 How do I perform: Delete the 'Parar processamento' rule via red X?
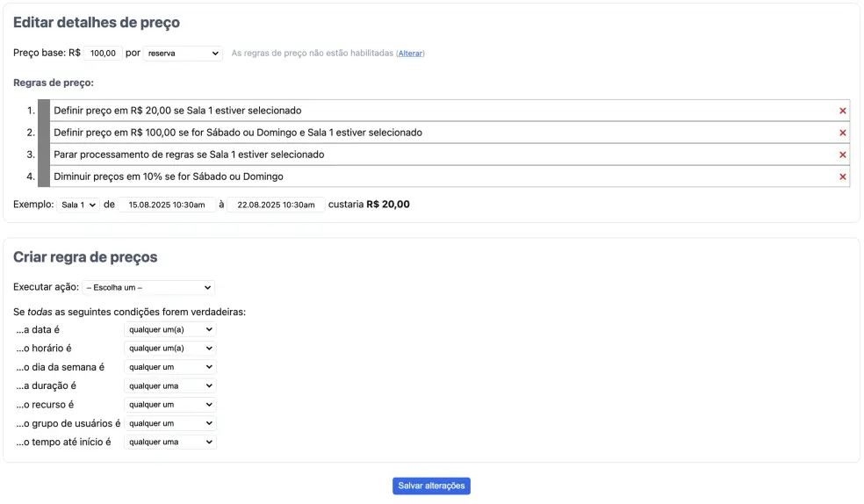843,155
